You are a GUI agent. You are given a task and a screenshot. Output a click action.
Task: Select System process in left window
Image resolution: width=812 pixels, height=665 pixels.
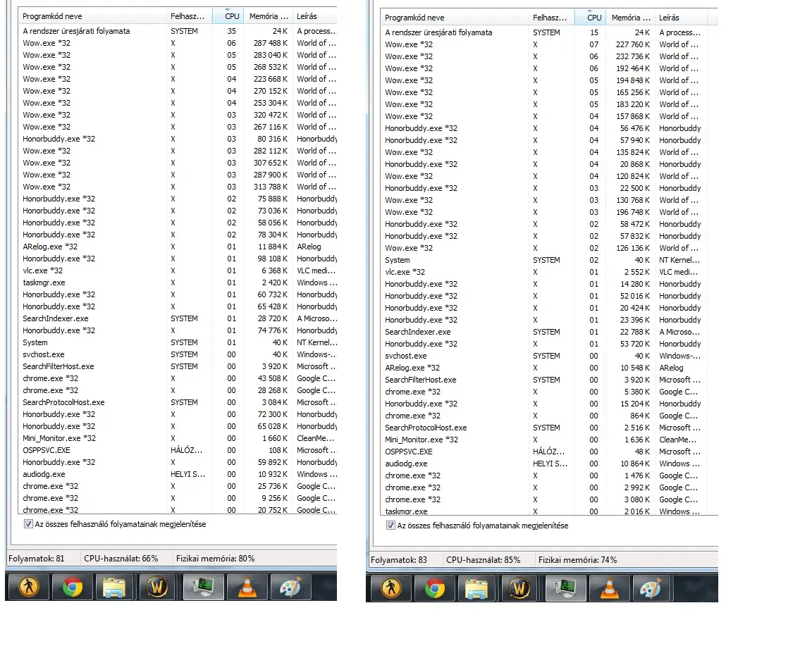[x=178, y=342]
